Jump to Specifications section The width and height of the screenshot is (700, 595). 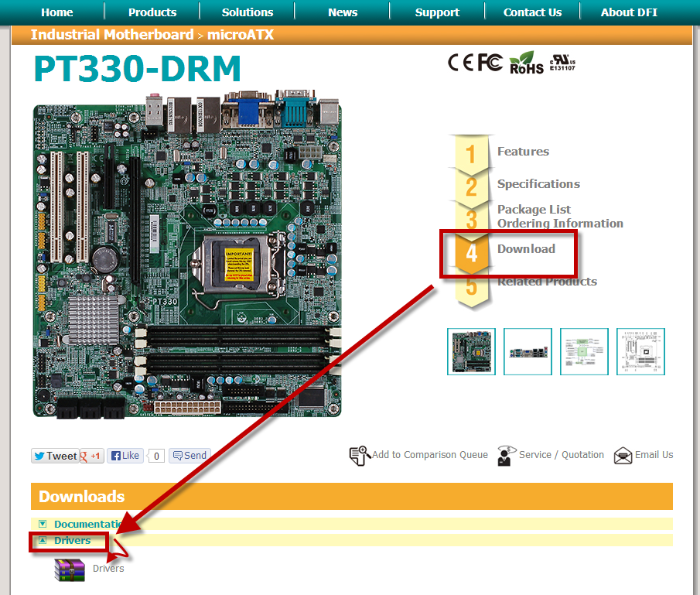(x=538, y=184)
